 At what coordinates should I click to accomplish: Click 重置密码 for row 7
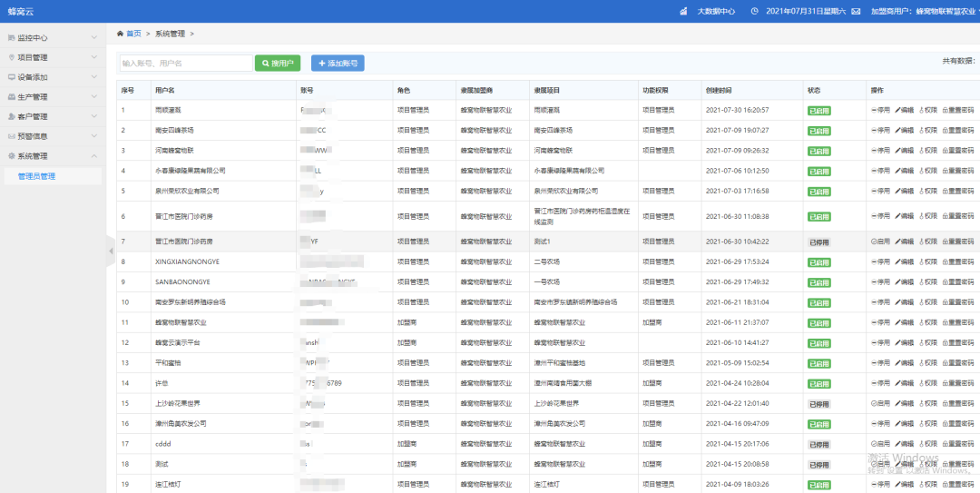click(957, 242)
